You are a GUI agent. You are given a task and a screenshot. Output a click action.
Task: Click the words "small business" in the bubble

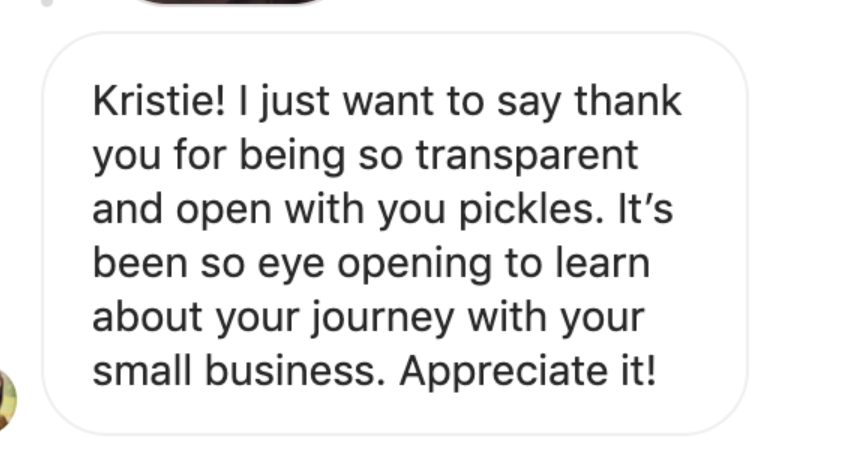[x=238, y=371]
